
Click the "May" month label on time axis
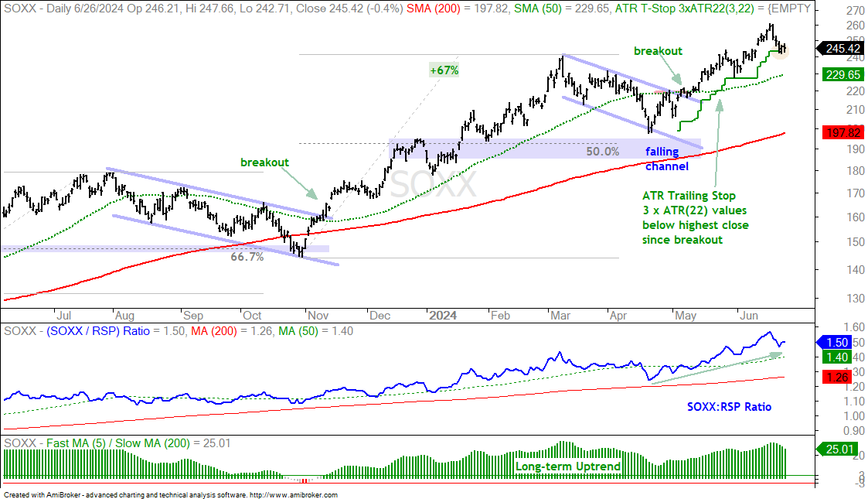pos(686,316)
